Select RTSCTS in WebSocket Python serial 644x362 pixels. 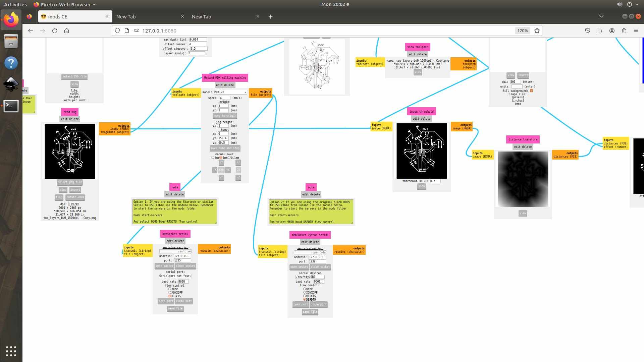305,296
